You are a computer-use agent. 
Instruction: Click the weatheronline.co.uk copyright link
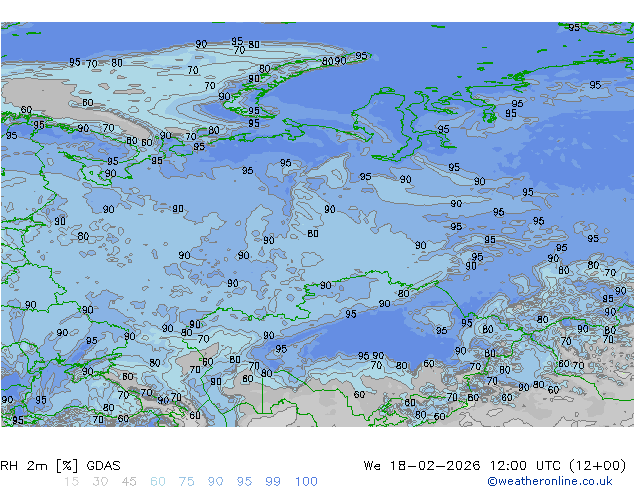[550, 481]
